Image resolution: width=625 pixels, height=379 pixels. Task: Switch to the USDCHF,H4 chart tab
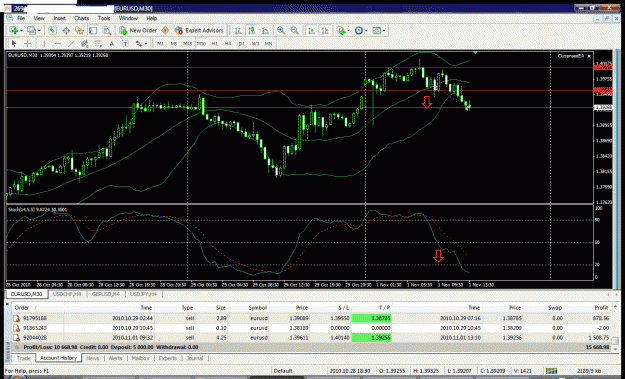point(67,295)
